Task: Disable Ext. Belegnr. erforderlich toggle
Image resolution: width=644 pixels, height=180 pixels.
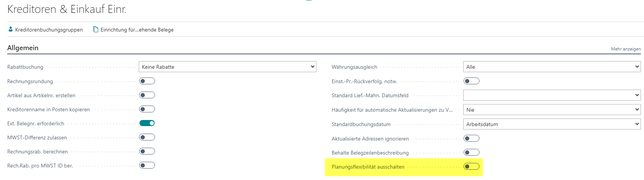Action: 147,123
